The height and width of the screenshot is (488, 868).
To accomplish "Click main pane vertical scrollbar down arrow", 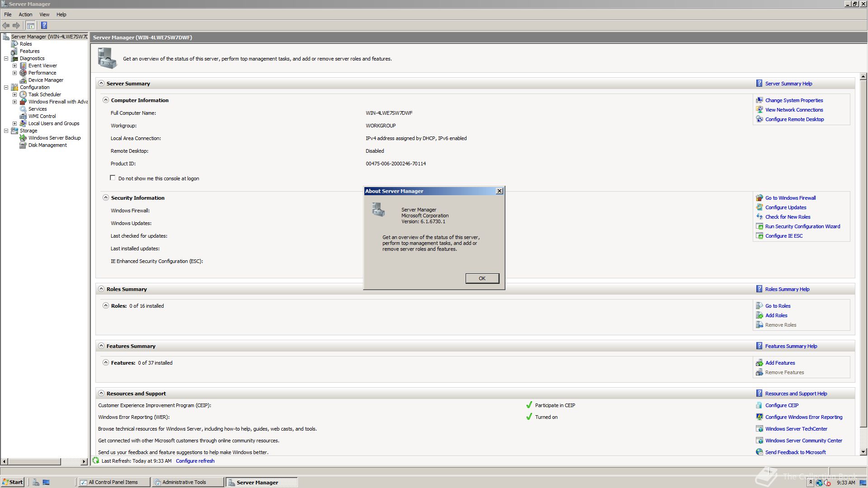I will click(863, 451).
